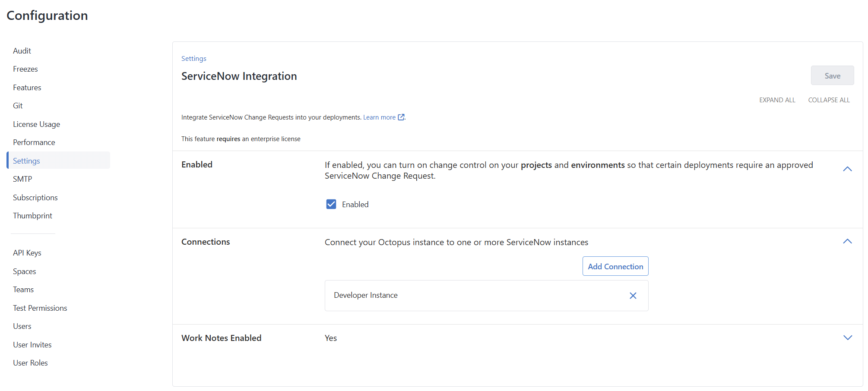Click EXPAND ALL to open every section

click(x=777, y=100)
